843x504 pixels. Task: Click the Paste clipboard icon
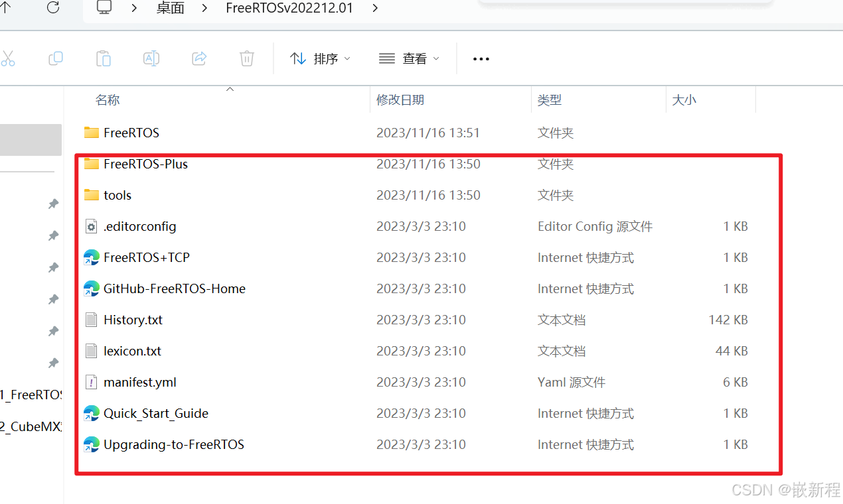tap(104, 59)
